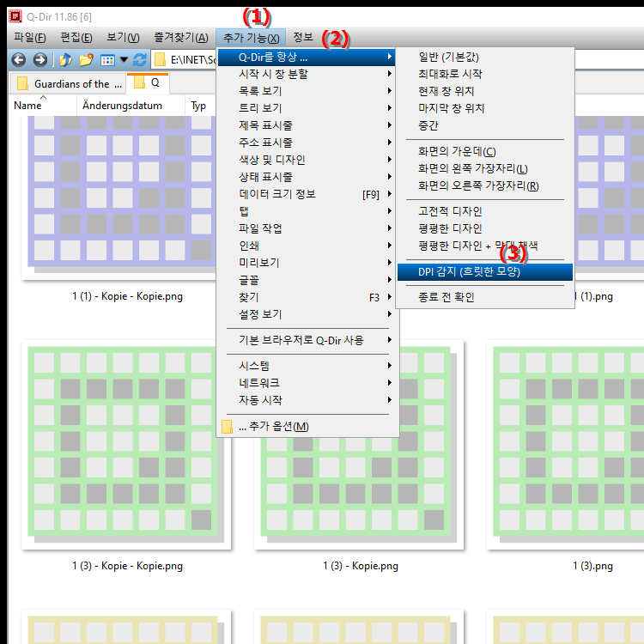The width and height of the screenshot is (644, 644).
Task: Open the 탭 submenu entry
Action: (307, 211)
